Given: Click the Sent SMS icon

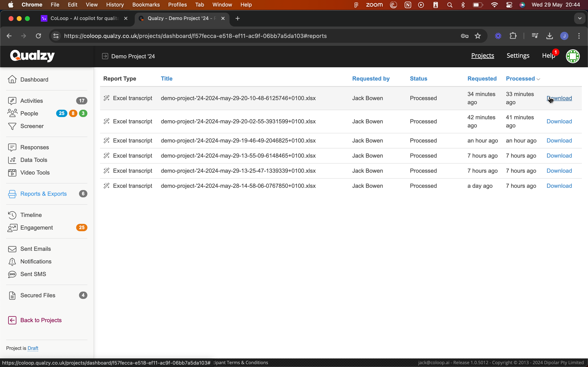Looking at the screenshot, I should (12, 274).
